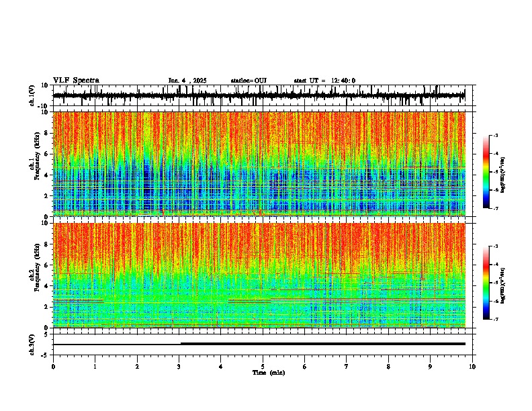The height and width of the screenshot is (411, 532).
Task: Click the 'ch.3(V)' axis label
Action: 32,345
